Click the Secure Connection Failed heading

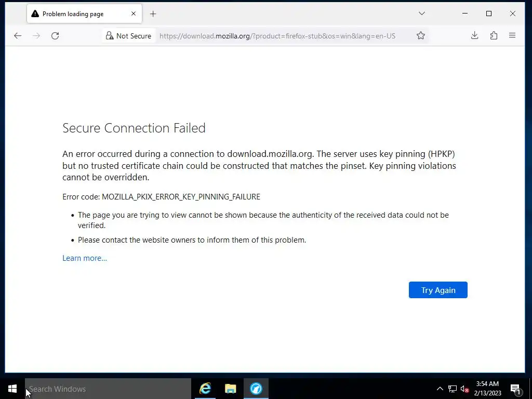click(x=134, y=128)
